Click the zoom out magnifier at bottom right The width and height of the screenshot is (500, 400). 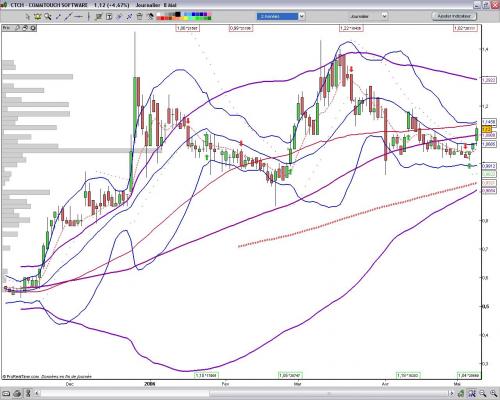point(482,394)
